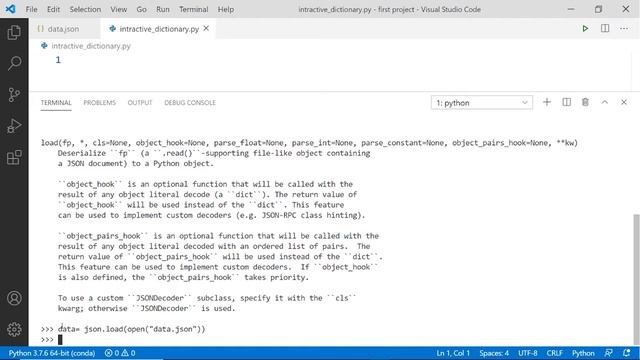640x360 pixels.
Task: Switch to DEBUG CONSOLE panel tab
Action: tap(190, 103)
